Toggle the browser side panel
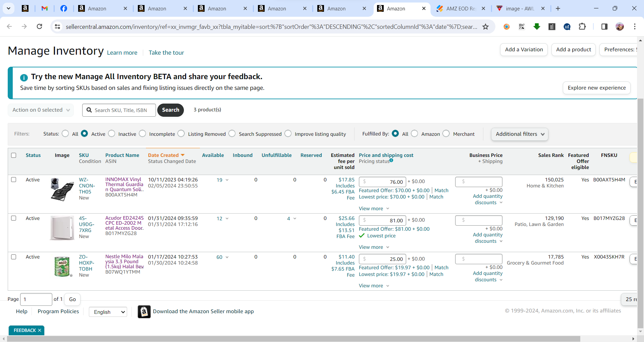The width and height of the screenshot is (644, 342). click(604, 26)
